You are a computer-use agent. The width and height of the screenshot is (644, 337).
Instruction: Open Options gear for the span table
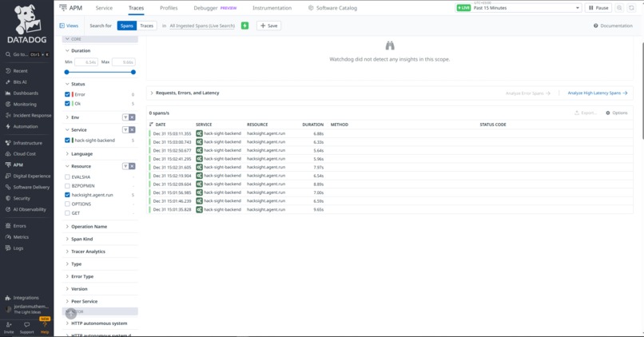click(x=617, y=113)
